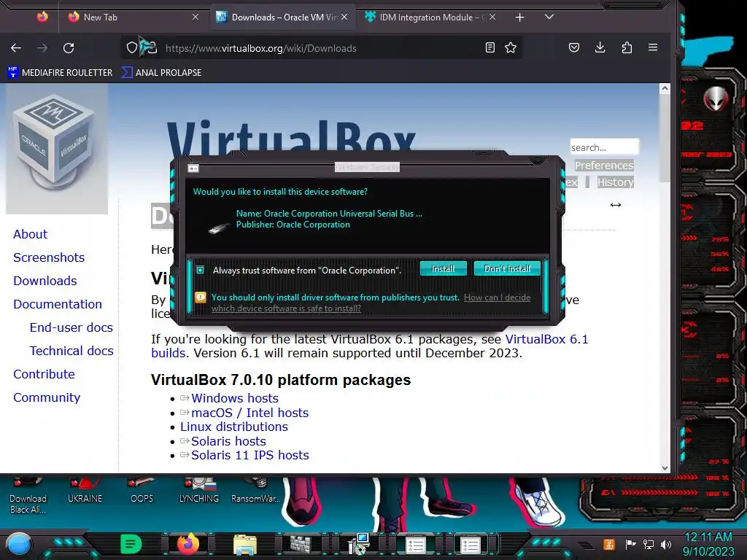Click the wiki search box

[604, 147]
